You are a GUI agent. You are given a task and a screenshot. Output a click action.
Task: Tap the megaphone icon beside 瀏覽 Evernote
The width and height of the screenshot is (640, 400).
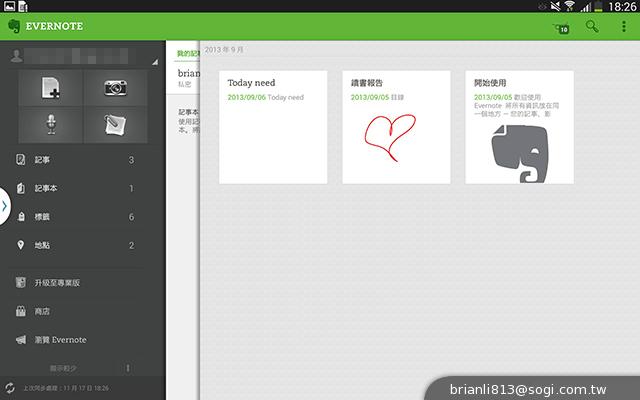[21, 340]
